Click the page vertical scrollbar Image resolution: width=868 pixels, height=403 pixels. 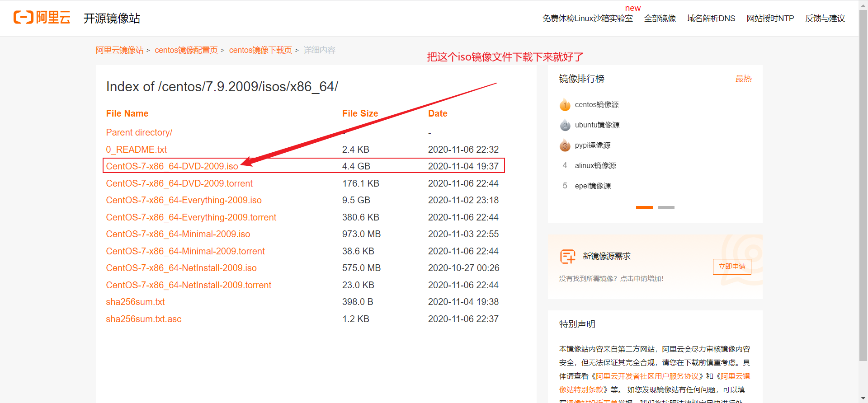pos(863,185)
